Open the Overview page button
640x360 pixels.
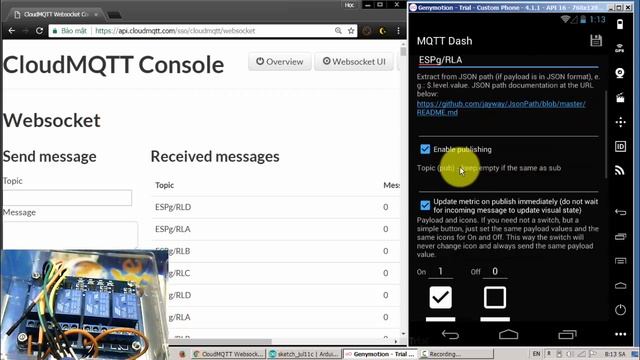click(x=280, y=62)
